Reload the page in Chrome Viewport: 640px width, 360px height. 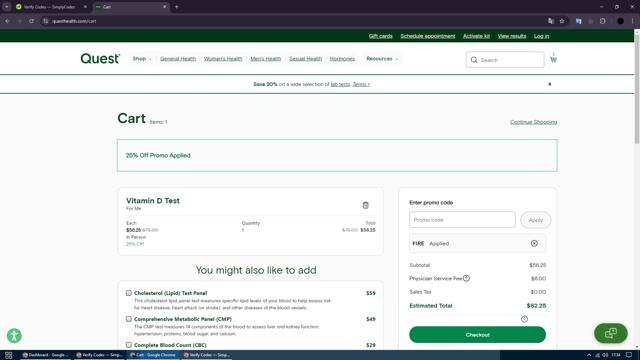click(31, 21)
